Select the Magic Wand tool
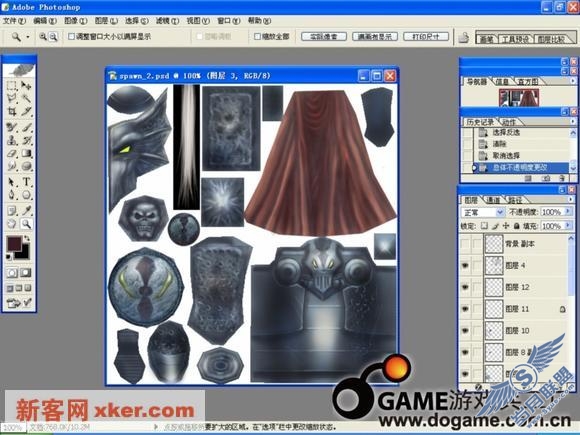The height and width of the screenshot is (435, 580). click(x=26, y=98)
